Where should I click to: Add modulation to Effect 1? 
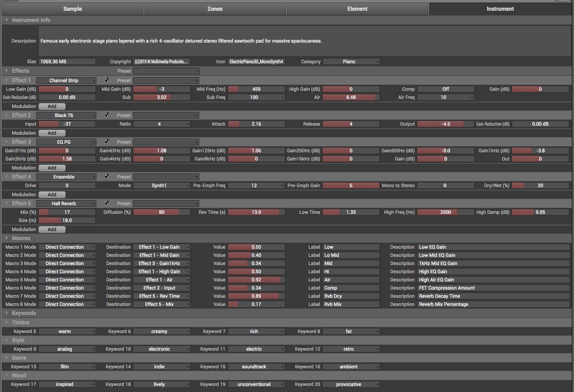[52, 106]
